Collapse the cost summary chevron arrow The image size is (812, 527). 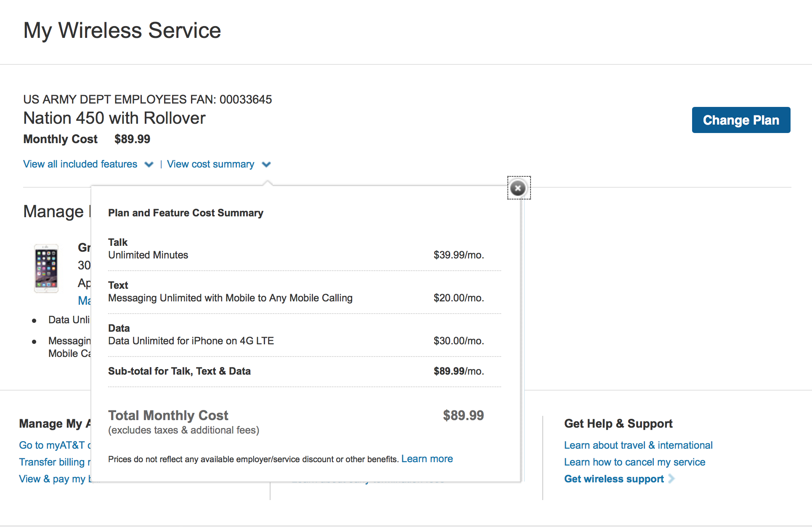[x=266, y=165]
